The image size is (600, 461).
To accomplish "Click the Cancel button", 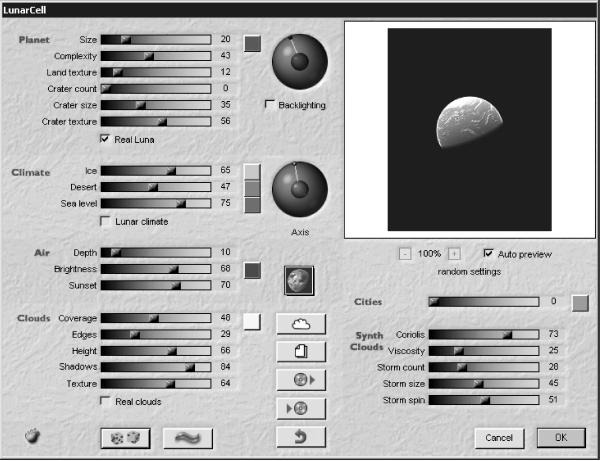I will pyautogui.click(x=499, y=438).
